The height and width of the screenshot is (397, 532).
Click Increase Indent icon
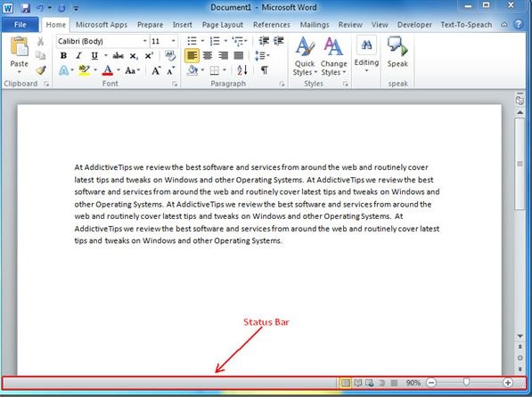(x=279, y=41)
